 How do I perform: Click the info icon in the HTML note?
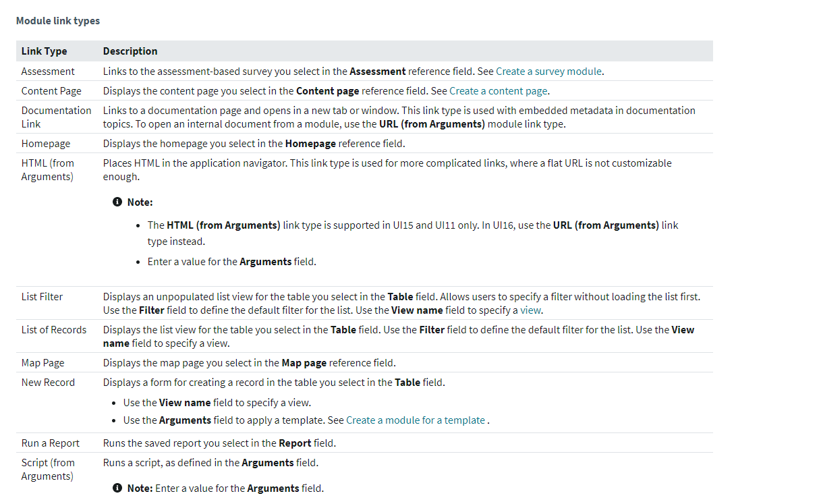(x=118, y=202)
